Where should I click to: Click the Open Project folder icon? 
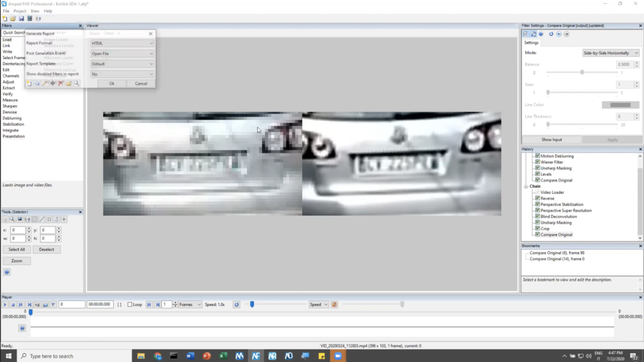click(x=13, y=18)
